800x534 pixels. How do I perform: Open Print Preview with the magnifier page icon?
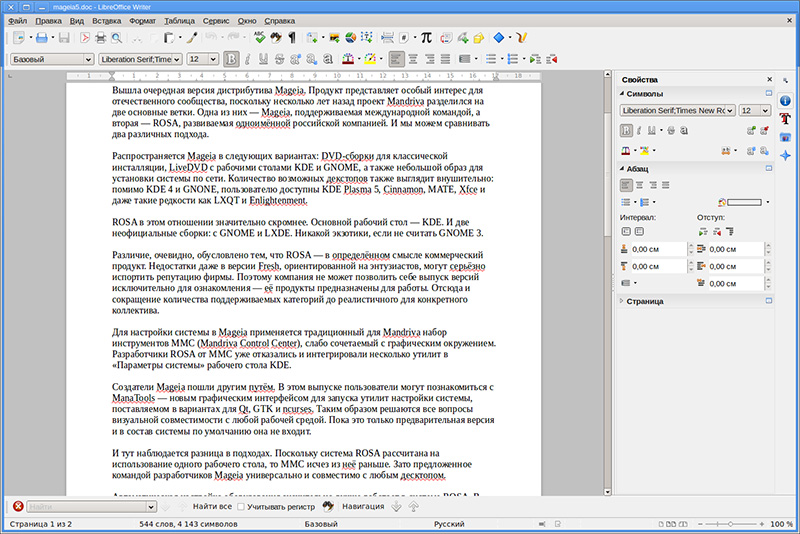(116, 38)
